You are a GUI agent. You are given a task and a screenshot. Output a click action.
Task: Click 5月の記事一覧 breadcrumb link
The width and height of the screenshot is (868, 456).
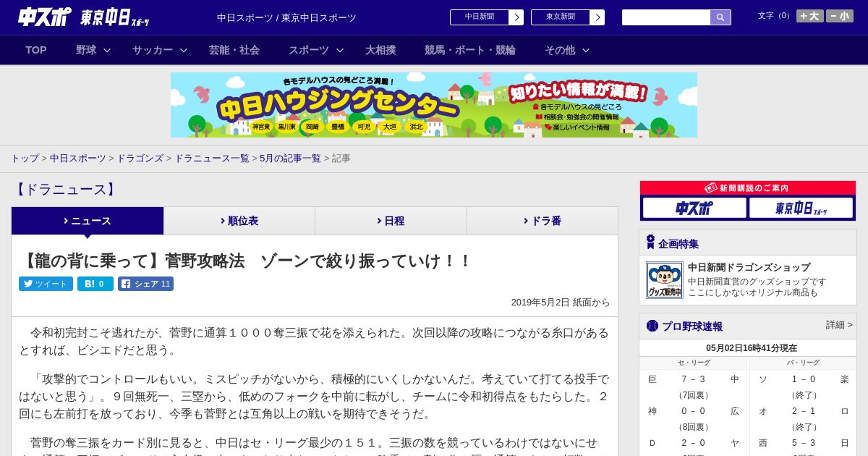coord(290,159)
